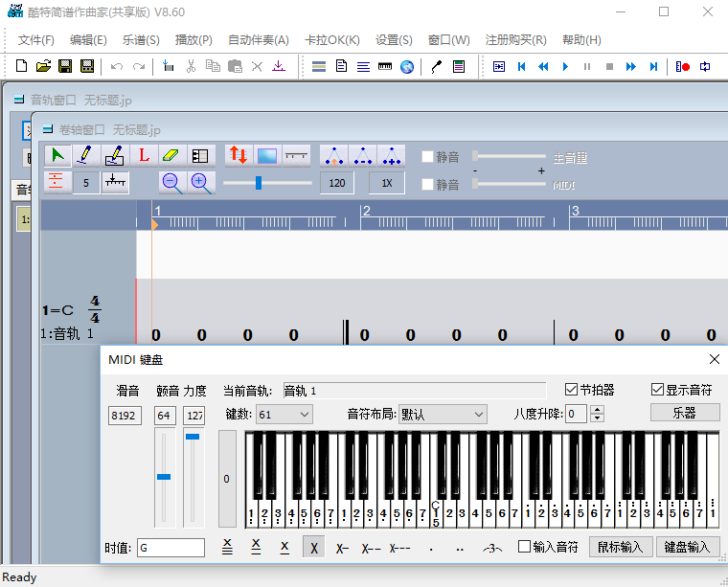Click the zoom out magnifier icon
Viewport: 728px width, 587px height.
click(x=171, y=182)
